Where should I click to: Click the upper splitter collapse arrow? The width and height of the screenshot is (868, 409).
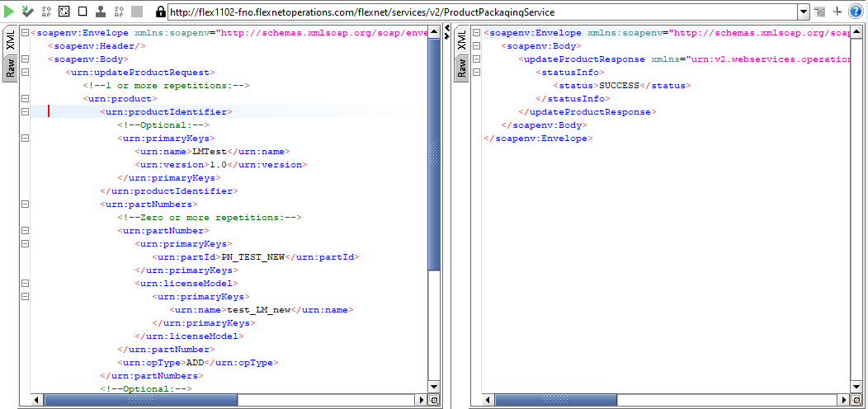[446, 28]
